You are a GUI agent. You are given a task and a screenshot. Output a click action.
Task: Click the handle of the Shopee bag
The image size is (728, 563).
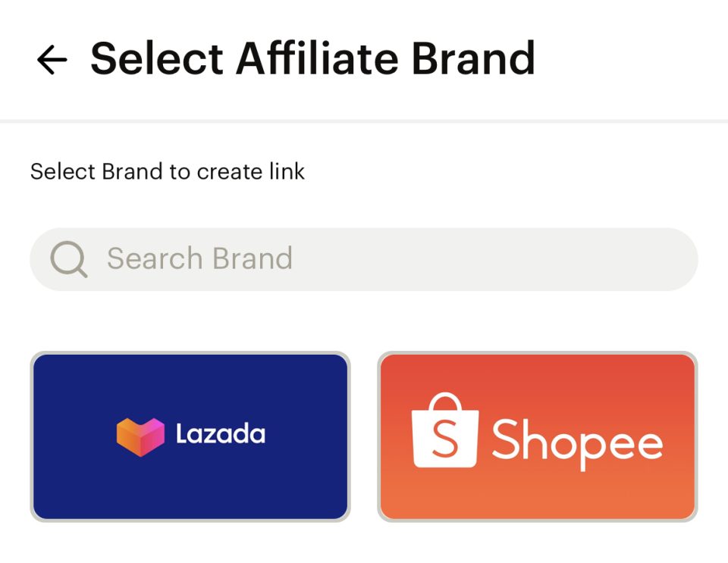click(445, 402)
